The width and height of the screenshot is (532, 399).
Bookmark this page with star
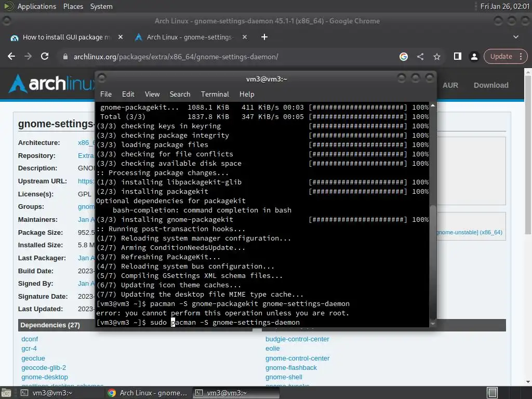tap(436, 57)
